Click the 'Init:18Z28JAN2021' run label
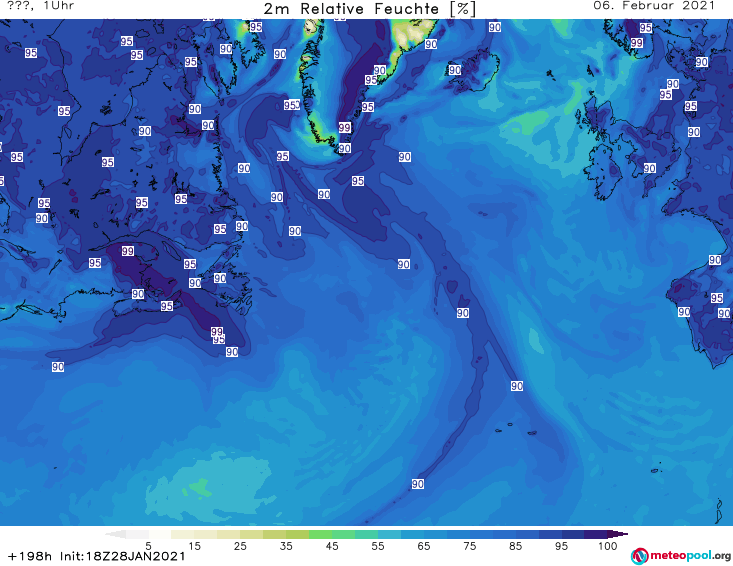 (x=123, y=556)
